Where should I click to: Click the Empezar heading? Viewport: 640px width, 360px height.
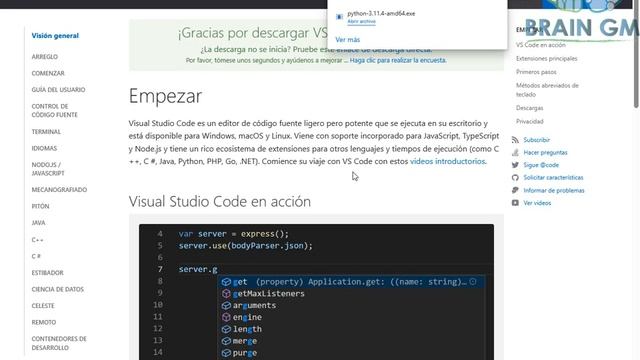click(x=165, y=96)
